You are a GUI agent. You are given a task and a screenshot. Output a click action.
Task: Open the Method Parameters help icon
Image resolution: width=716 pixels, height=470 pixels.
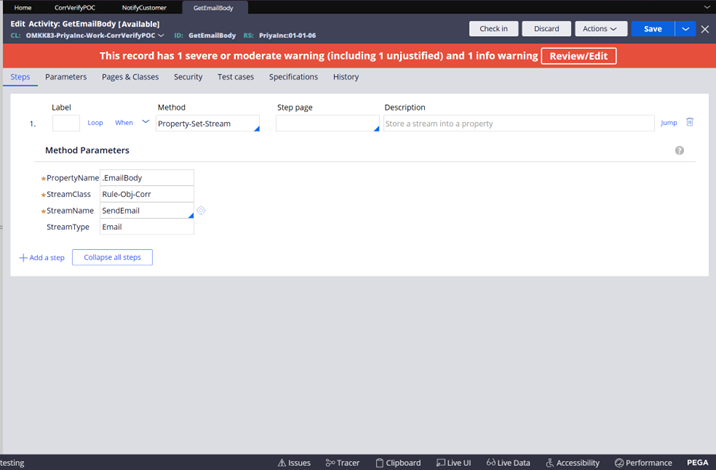679,150
